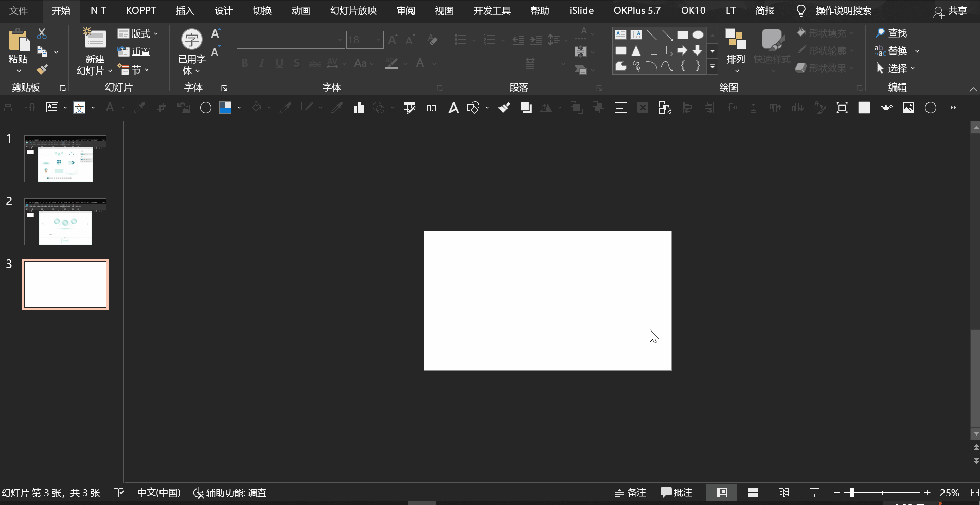Switch to Reading view in status bar
Screen dimensions: 980x505
click(x=783, y=493)
